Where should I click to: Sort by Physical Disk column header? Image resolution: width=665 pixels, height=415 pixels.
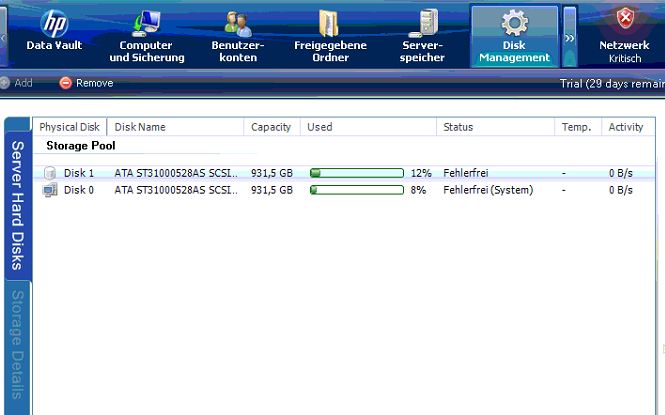[70, 127]
